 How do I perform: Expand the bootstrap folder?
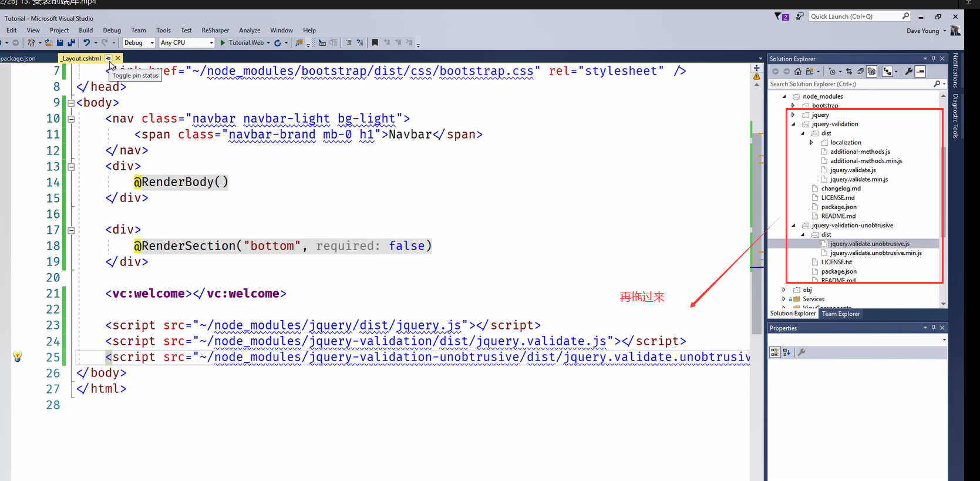click(x=793, y=106)
